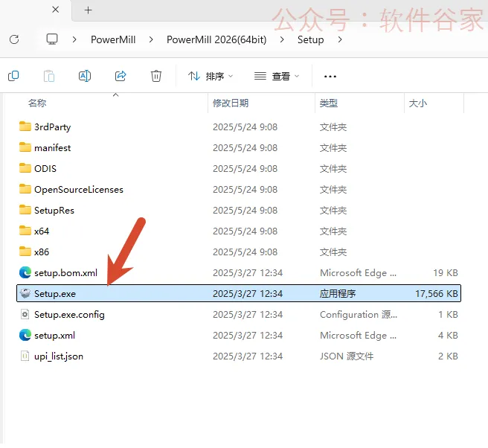Viewport: 488px width, 448px height.
Task: Click the 应用程序 type of Setup.exe
Action: [x=338, y=294]
